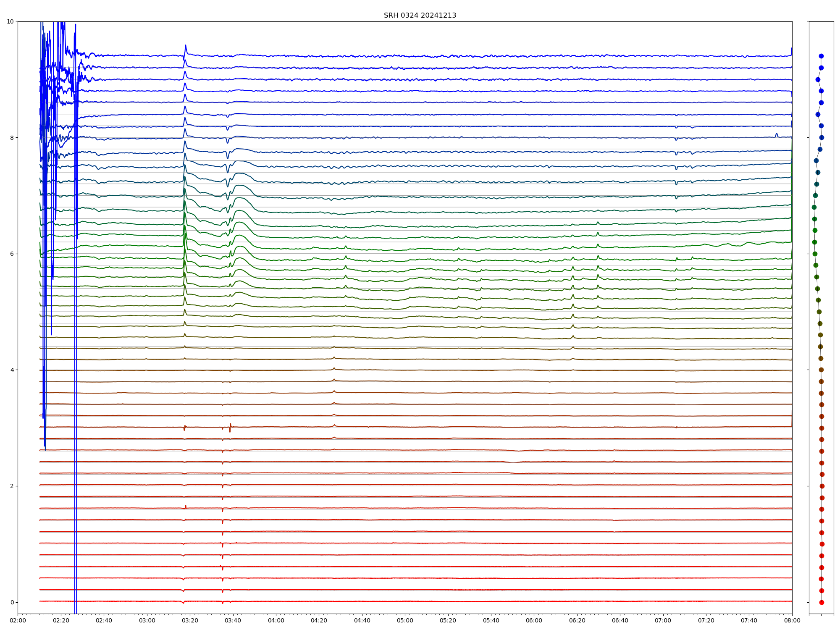Click the 02:00 x-axis time label
The image size is (840, 630).
[x=18, y=620]
